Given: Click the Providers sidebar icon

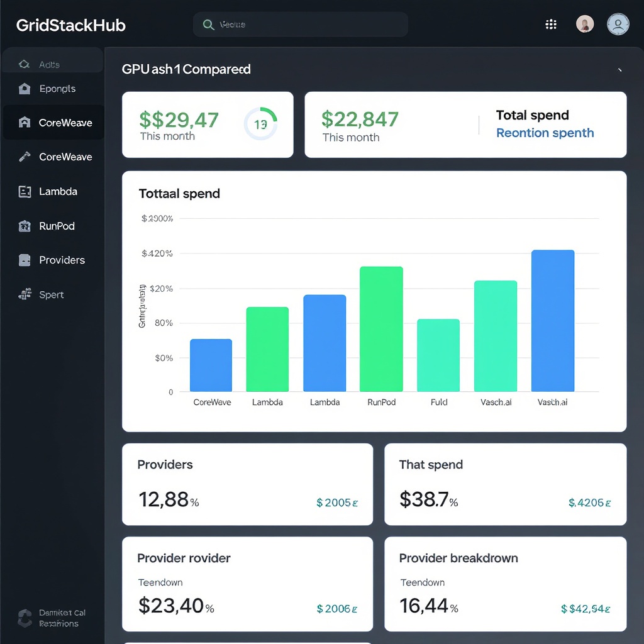Looking at the screenshot, I should (x=25, y=260).
